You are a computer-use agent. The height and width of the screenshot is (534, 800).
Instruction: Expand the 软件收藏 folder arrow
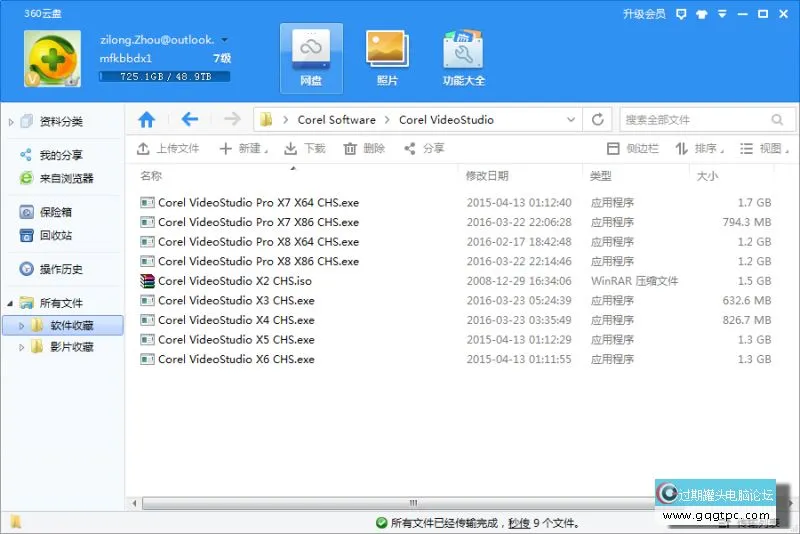(21, 325)
